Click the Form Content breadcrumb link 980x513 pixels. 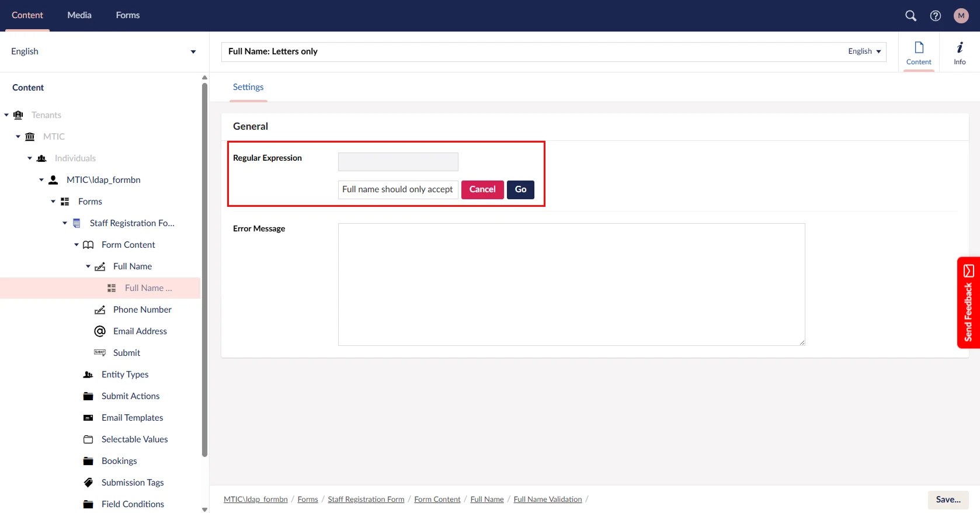click(437, 500)
